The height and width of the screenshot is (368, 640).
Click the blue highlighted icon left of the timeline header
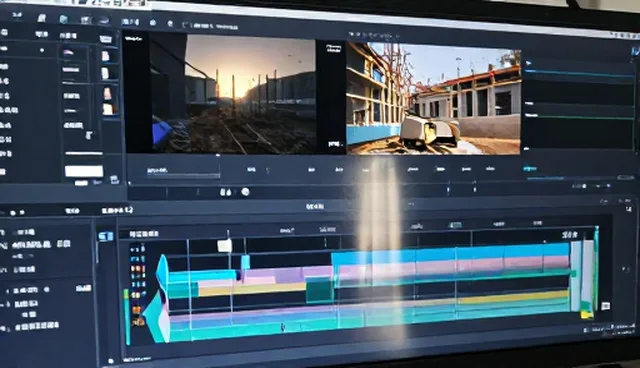106,236
